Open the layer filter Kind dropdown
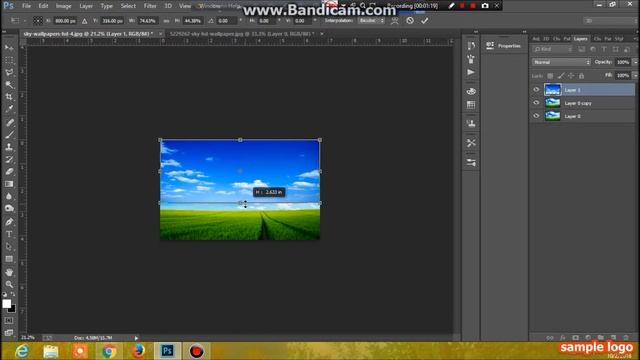640x360 pixels. point(553,49)
